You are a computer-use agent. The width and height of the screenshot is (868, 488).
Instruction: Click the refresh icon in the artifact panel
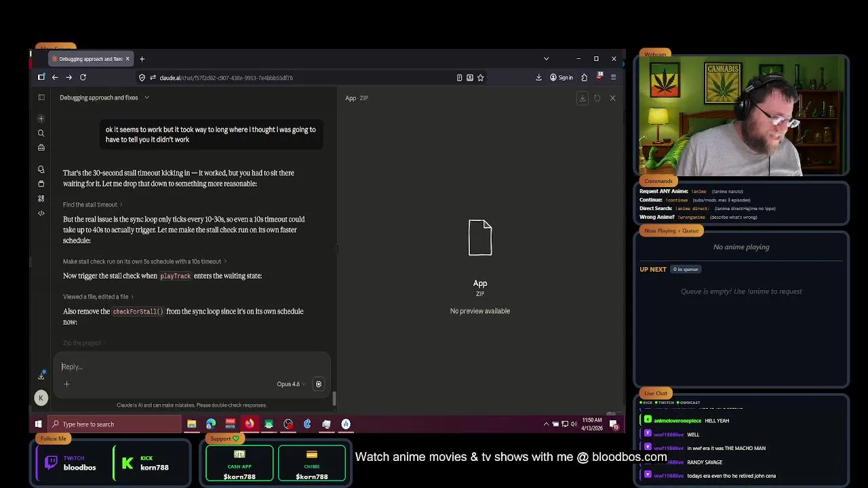(597, 98)
